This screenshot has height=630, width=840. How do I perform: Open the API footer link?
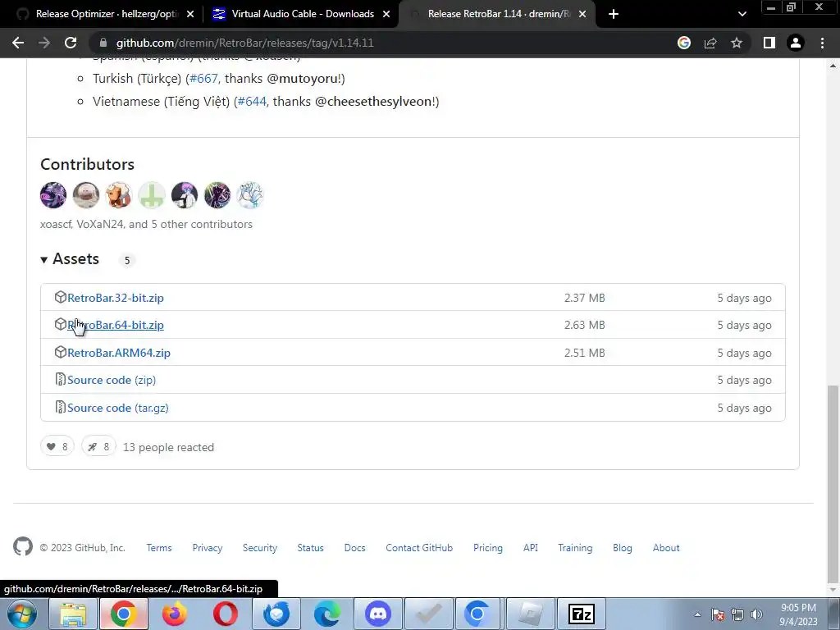(531, 548)
